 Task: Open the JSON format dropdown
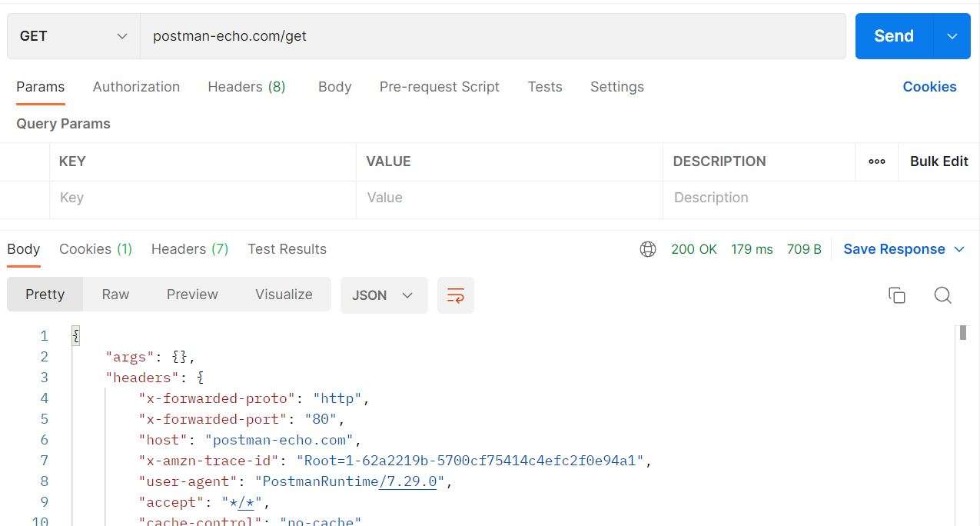(x=383, y=295)
